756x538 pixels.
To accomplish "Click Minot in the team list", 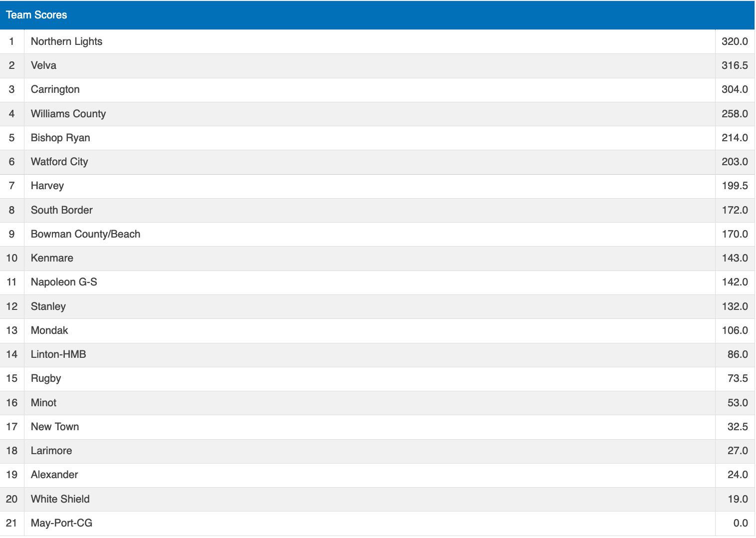I will click(x=43, y=403).
